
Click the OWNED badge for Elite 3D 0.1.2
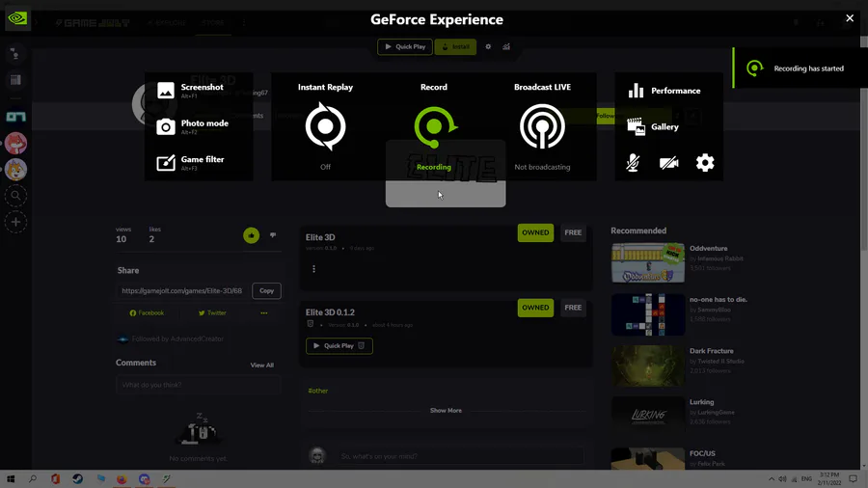(535, 308)
